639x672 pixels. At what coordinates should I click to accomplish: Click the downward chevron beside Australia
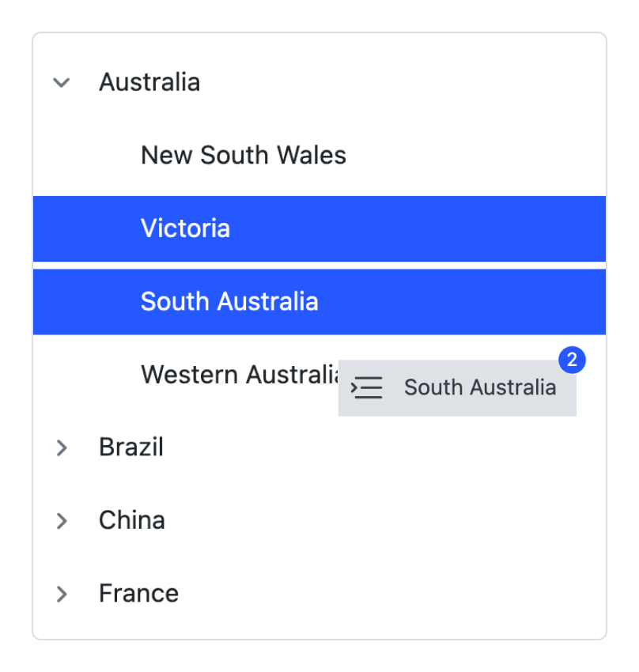coord(61,82)
